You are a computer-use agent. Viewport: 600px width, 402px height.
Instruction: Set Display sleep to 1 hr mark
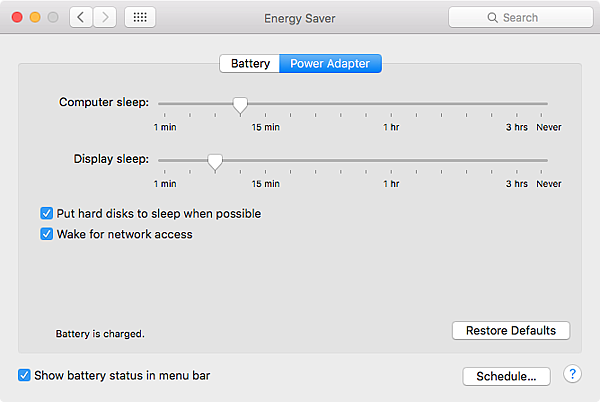tap(392, 159)
